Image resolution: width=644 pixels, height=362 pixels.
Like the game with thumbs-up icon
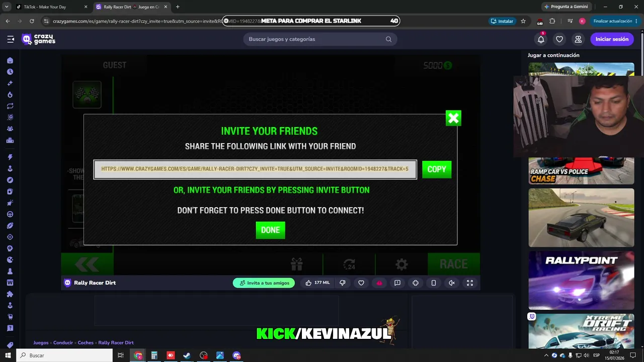[x=308, y=283]
